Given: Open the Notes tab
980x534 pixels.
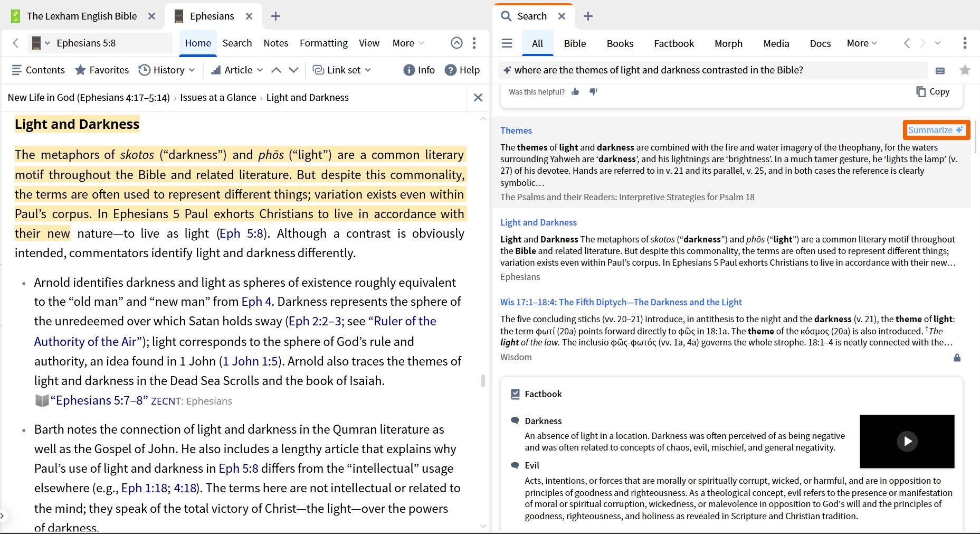Looking at the screenshot, I should pos(275,43).
